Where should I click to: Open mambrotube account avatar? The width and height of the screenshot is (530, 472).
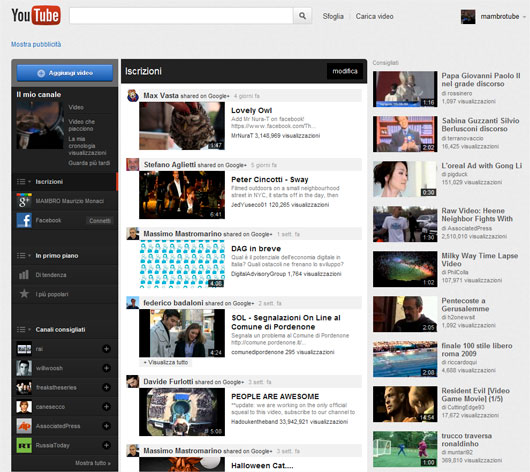468,17
